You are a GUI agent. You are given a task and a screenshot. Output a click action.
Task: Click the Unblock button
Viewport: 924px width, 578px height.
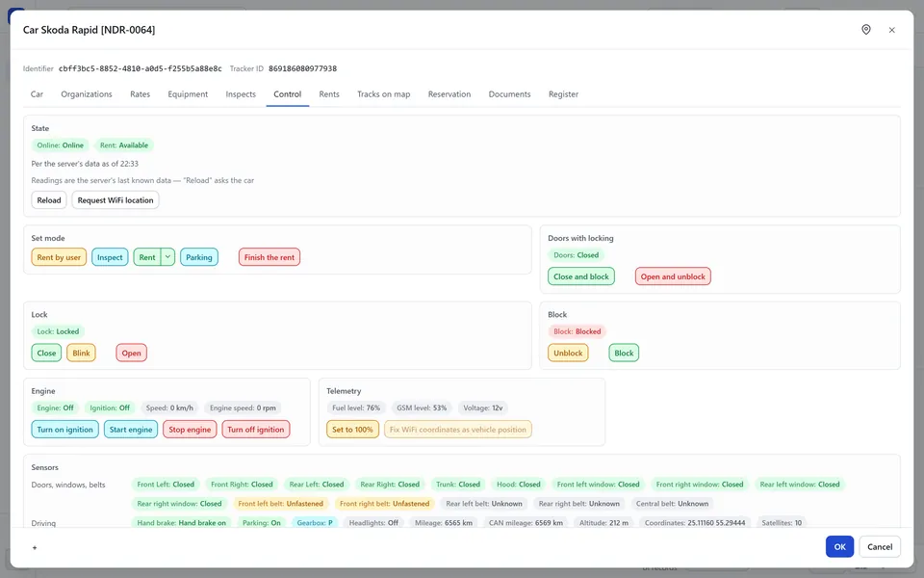[x=568, y=354]
